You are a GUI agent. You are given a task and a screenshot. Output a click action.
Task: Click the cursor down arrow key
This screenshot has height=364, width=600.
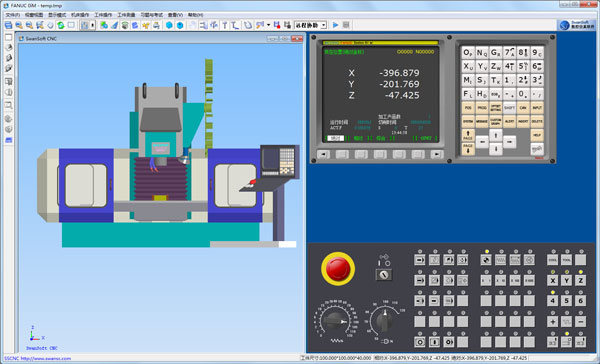[496, 149]
